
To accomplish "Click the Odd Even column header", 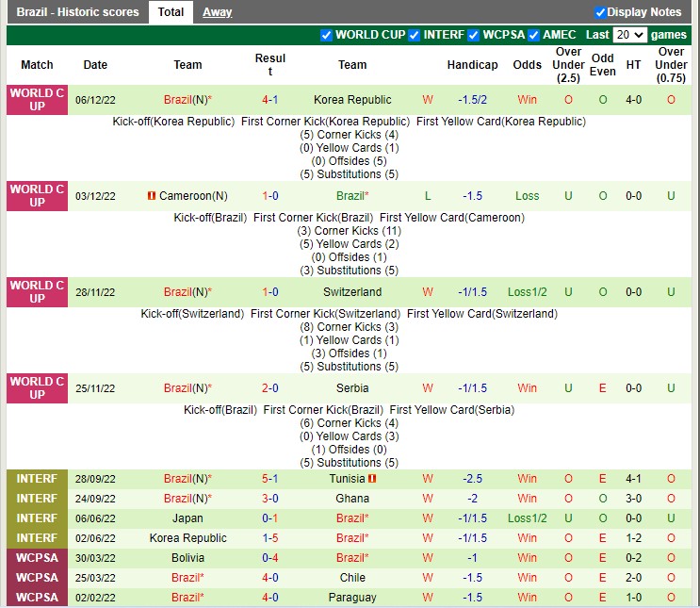I will pyautogui.click(x=603, y=65).
